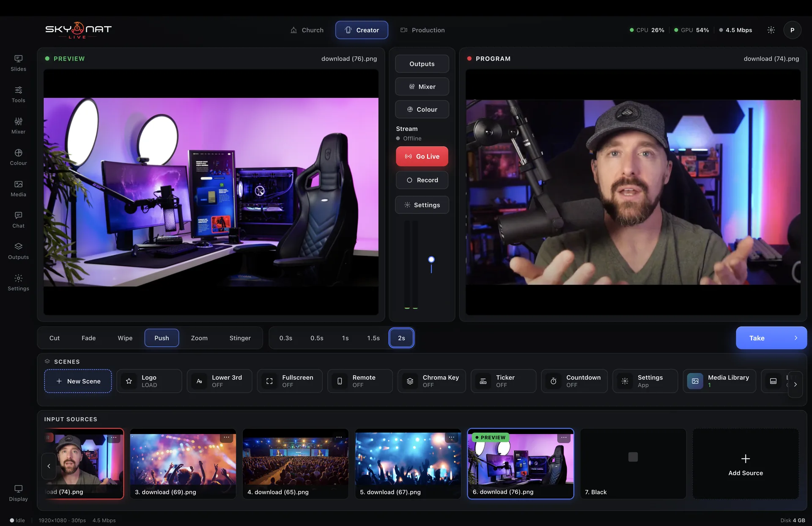Open Settings in the left sidebar

coord(18,282)
